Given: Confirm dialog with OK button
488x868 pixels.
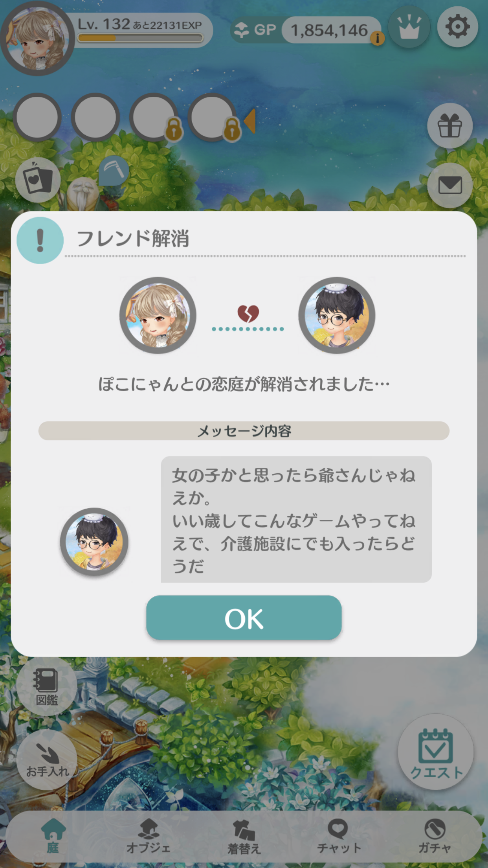Looking at the screenshot, I should 244,618.
